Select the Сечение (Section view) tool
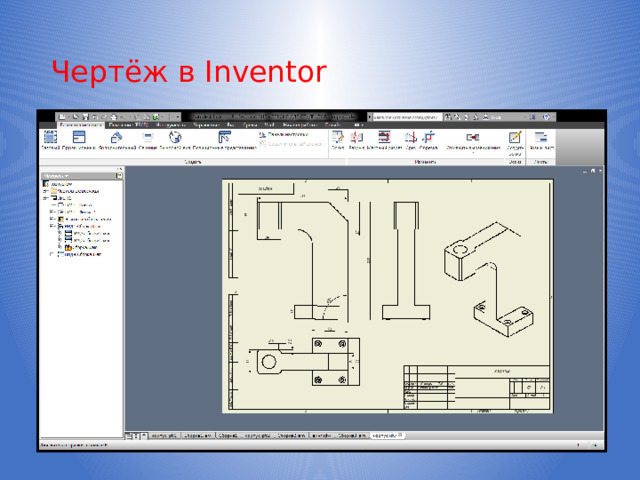The width and height of the screenshot is (640, 480). tap(148, 140)
